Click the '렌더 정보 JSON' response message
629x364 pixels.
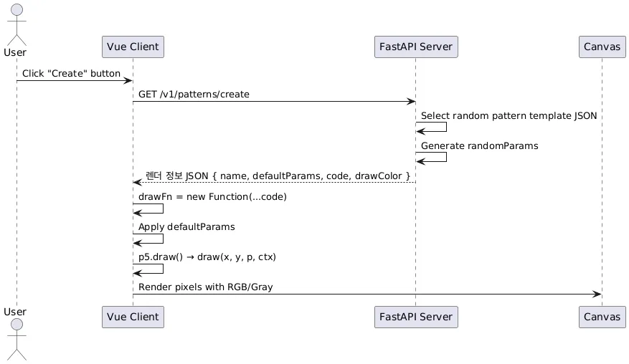278,176
